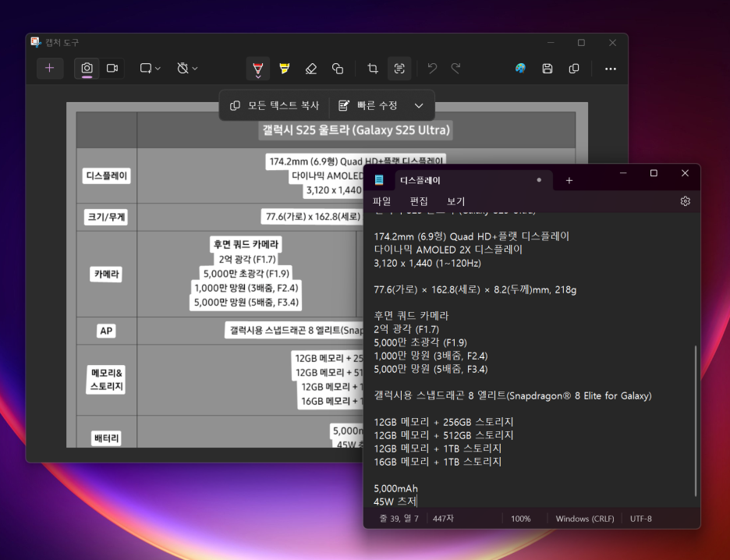730x560 pixels.
Task: Click the 크기/무게 label in captured table
Action: pyautogui.click(x=107, y=217)
